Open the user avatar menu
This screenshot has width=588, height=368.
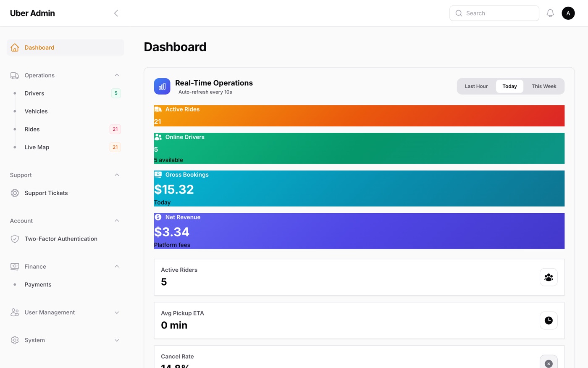pyautogui.click(x=568, y=13)
